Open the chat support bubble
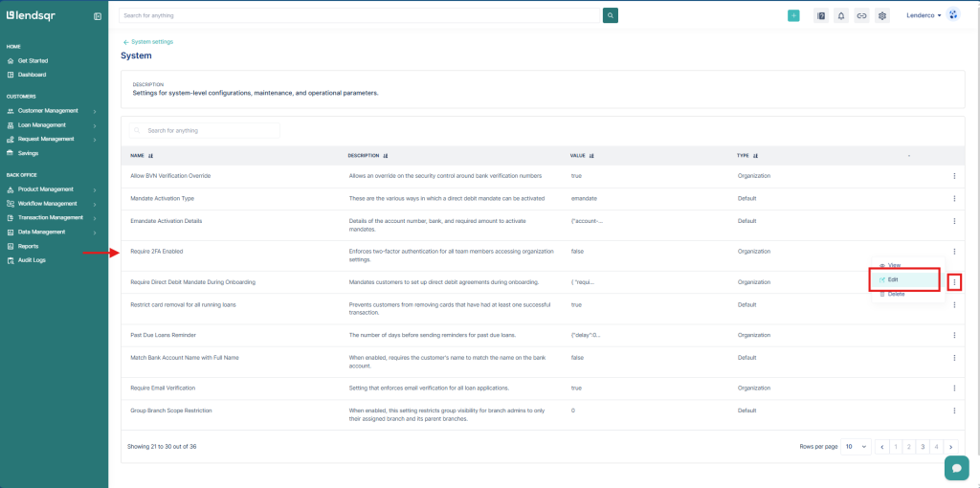Image resolution: width=980 pixels, height=488 pixels. (956, 467)
